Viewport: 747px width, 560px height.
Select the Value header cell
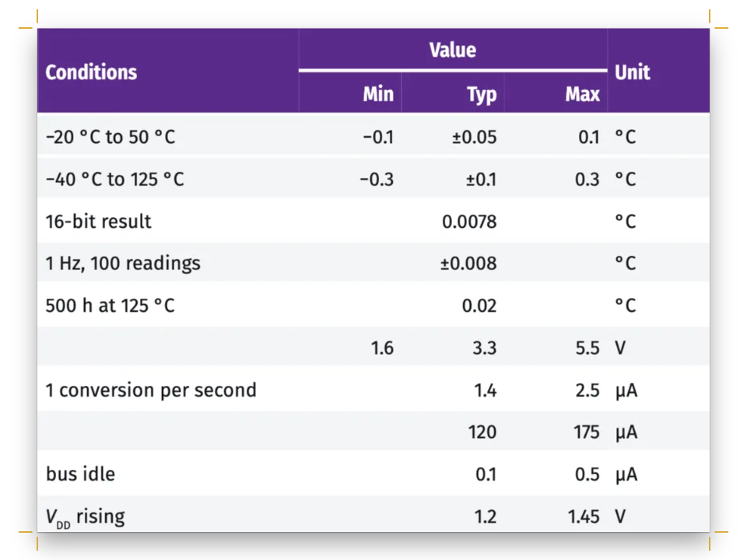click(453, 50)
